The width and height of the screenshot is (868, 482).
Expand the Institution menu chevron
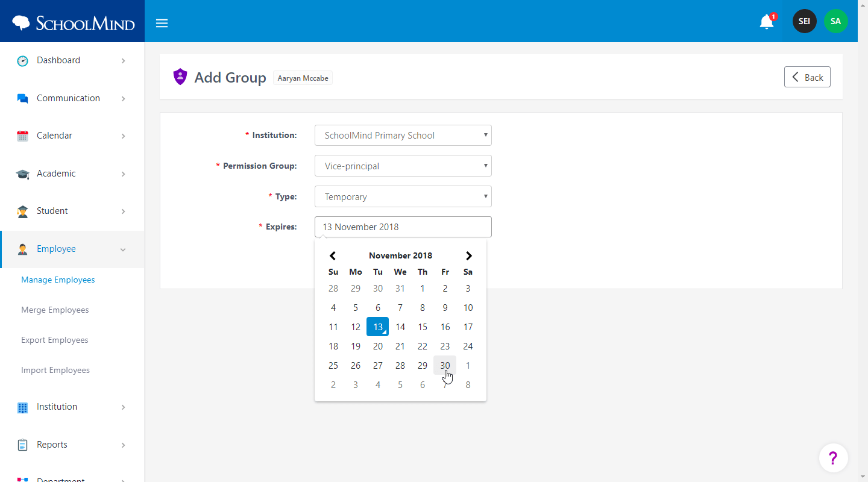123,407
